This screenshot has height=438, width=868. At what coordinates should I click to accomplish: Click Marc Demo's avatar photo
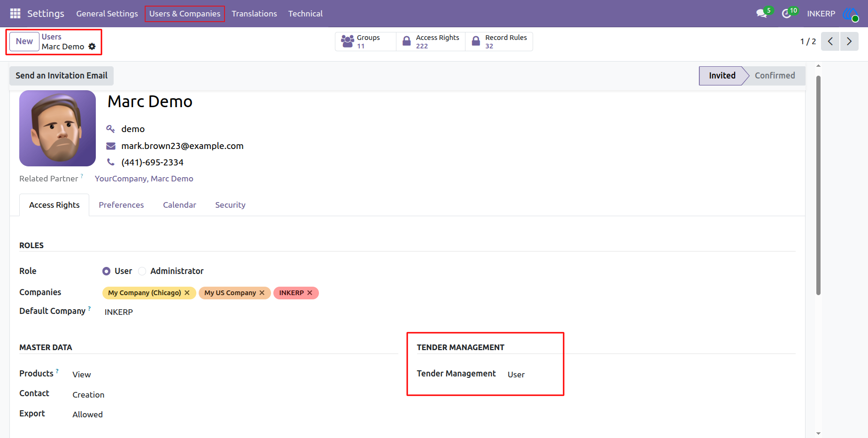pos(57,128)
